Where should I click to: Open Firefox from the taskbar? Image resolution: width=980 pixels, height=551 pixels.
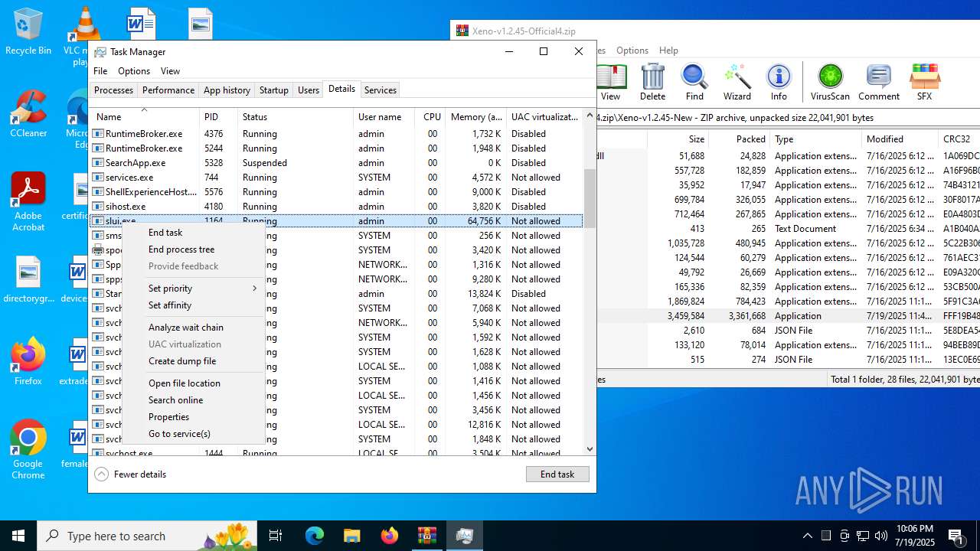[x=390, y=536]
